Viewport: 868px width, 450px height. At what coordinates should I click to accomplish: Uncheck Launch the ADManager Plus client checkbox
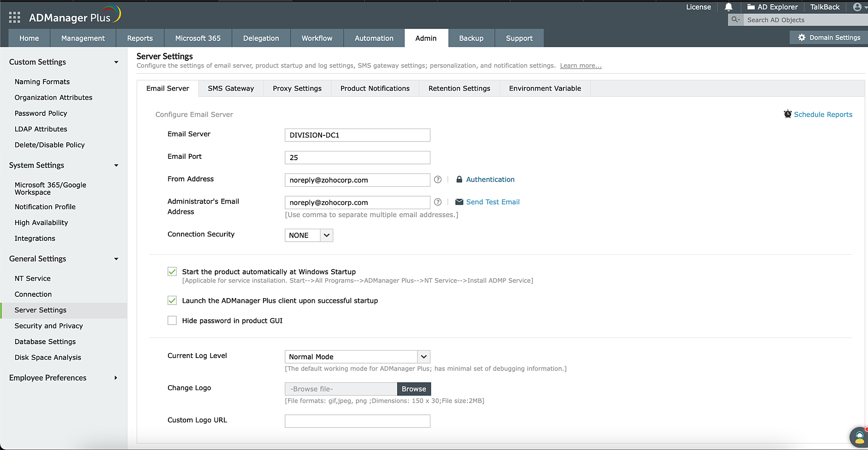click(x=172, y=301)
